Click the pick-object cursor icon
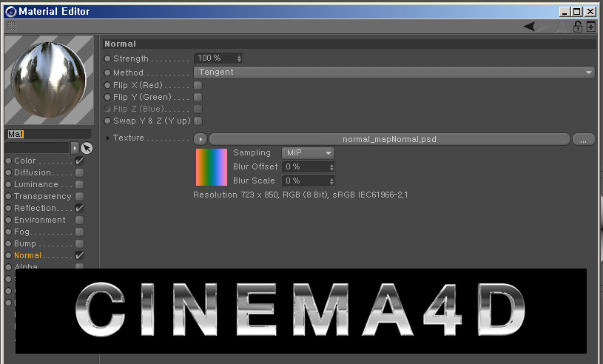Viewport: 603px width, 364px height. click(x=87, y=148)
